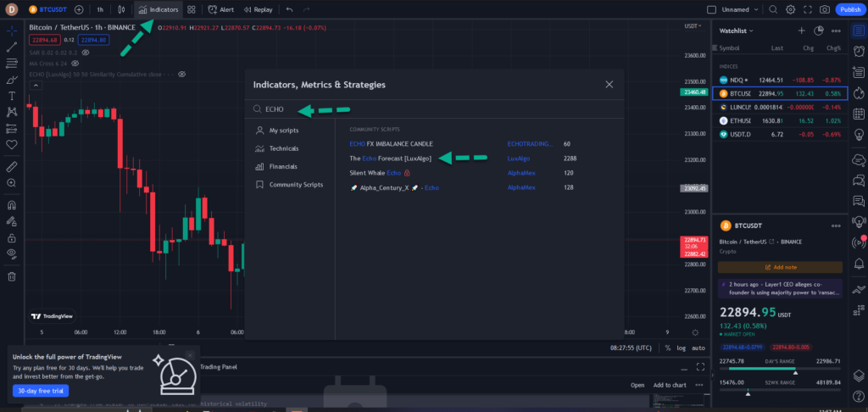This screenshot has height=412, width=868.
Task: Open the prediction and measurement tools
Action: (x=12, y=129)
